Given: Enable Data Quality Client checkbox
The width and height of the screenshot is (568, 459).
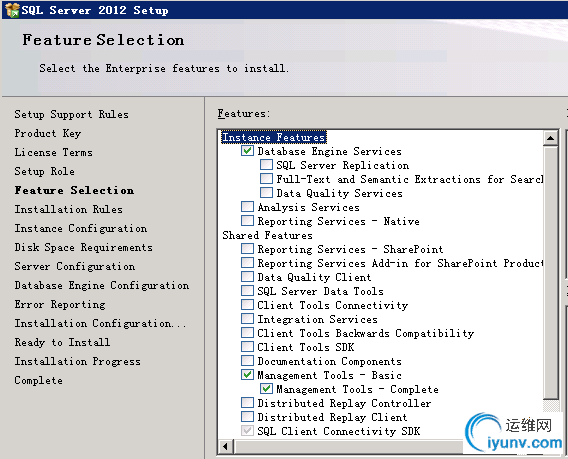Looking at the screenshot, I should click(x=247, y=277).
